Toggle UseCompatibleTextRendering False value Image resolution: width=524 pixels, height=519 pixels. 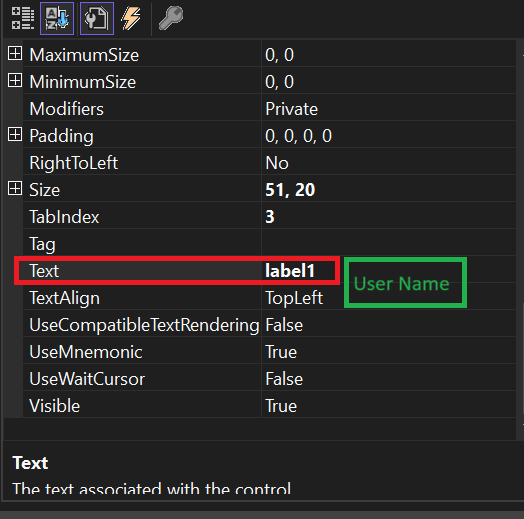point(389,324)
